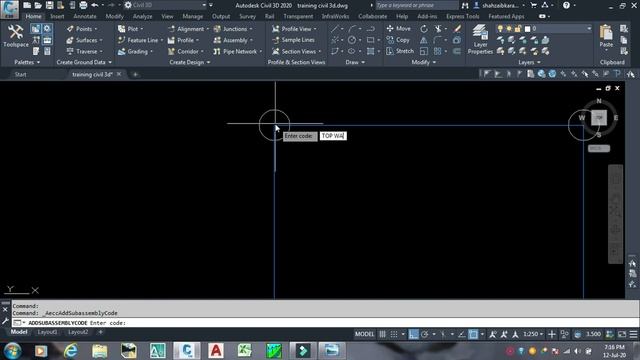The image size is (640, 360).
Task: Switch to the Start drawing tab
Action: pos(20,74)
